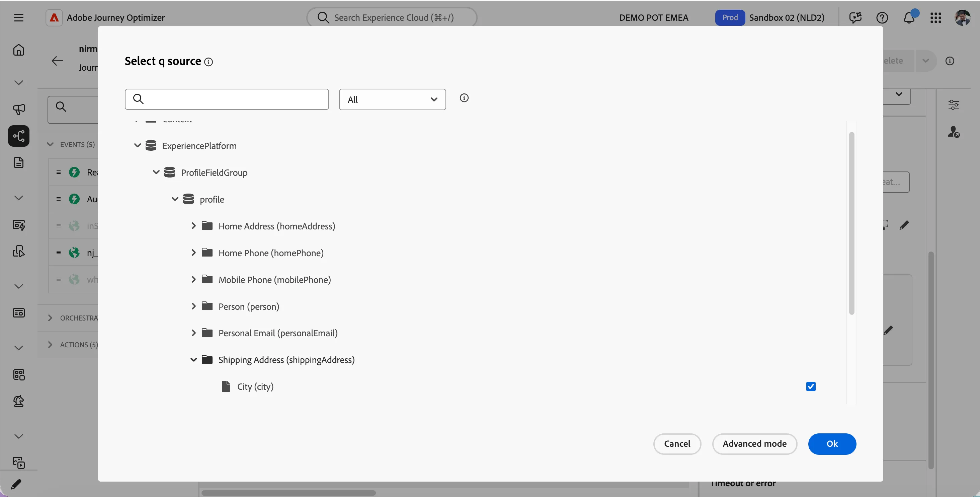The width and height of the screenshot is (980, 497).
Task: Click the Adobe logo icon
Action: pyautogui.click(x=54, y=17)
